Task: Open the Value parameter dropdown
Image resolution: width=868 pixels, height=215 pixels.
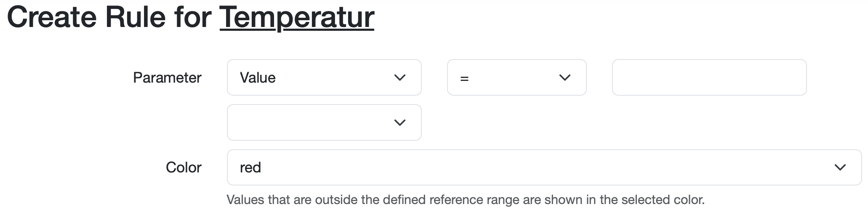Action: [324, 78]
